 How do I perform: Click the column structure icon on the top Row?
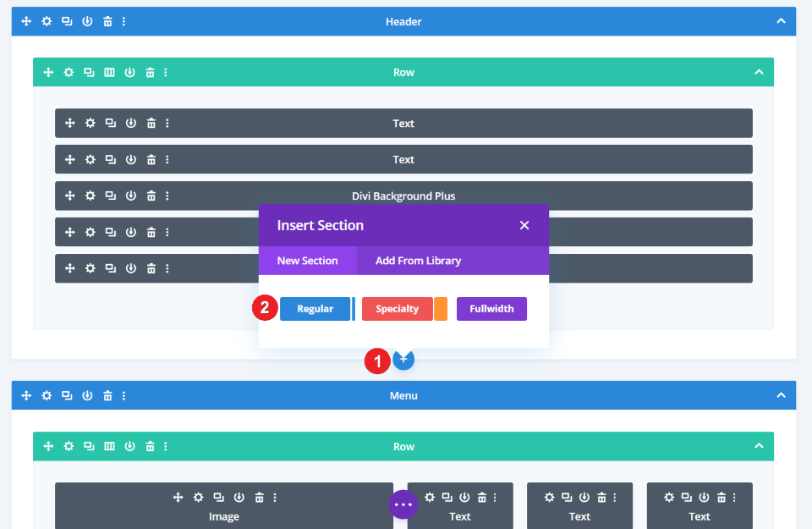(109, 72)
